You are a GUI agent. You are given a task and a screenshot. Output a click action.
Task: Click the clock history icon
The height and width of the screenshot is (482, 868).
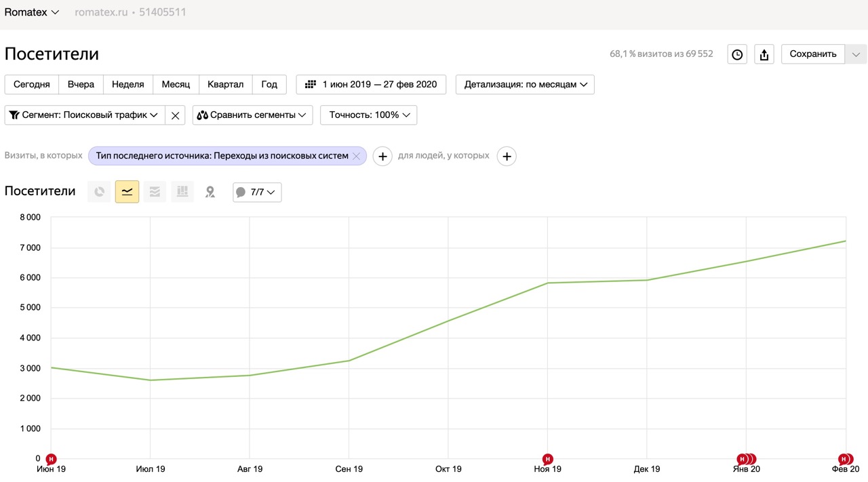(737, 54)
